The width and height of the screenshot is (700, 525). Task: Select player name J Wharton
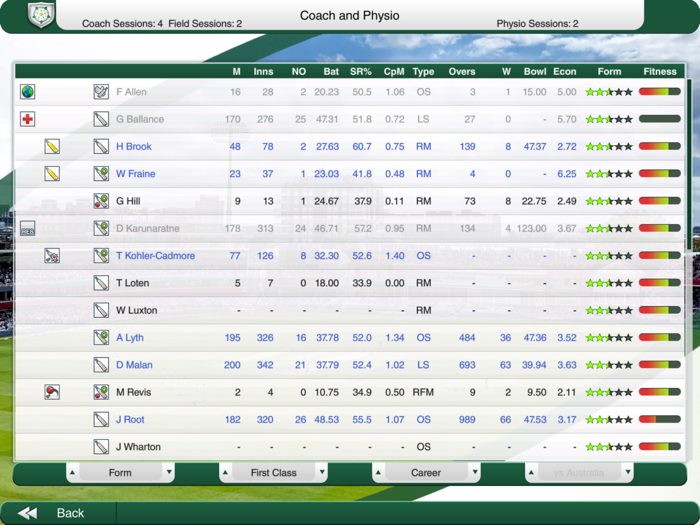138,447
